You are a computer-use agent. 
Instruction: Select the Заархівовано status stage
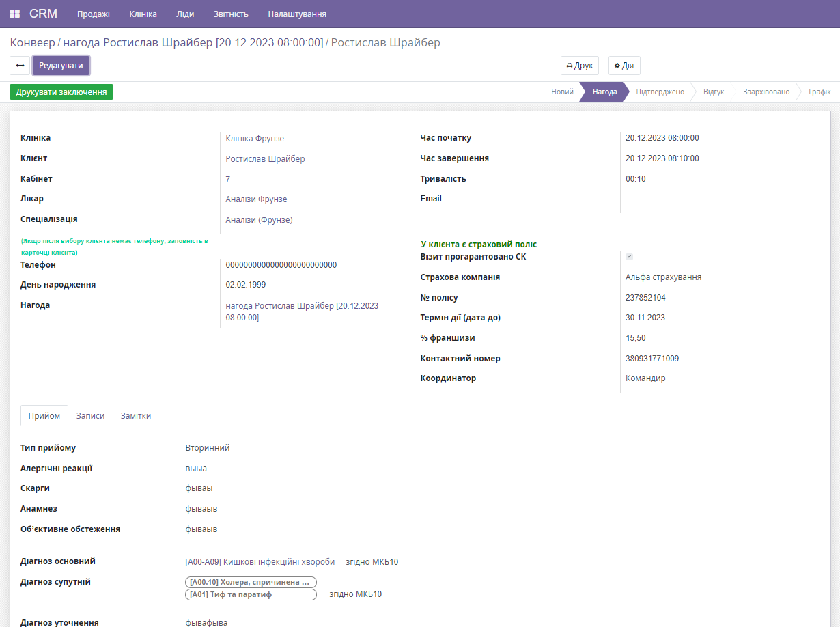pos(766,92)
